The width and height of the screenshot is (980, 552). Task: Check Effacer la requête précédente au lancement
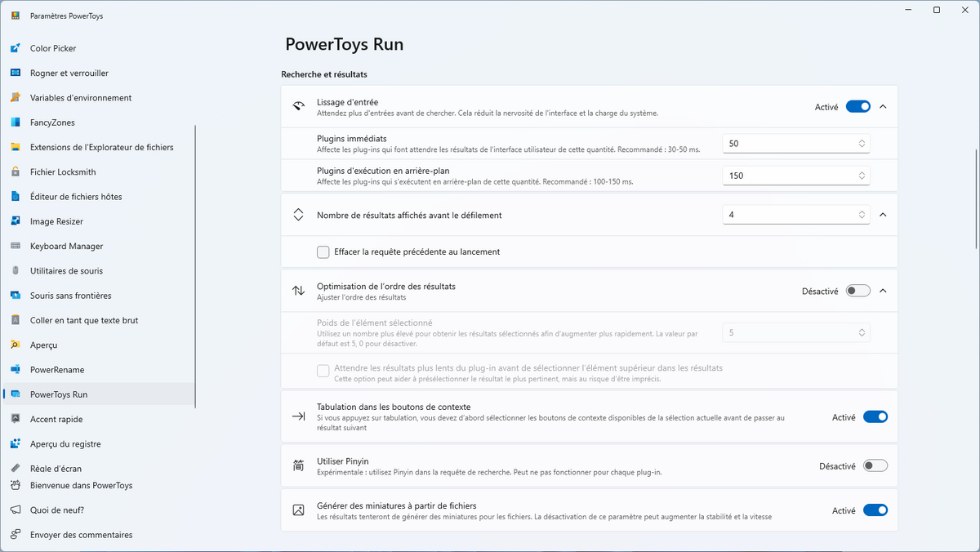pos(323,252)
